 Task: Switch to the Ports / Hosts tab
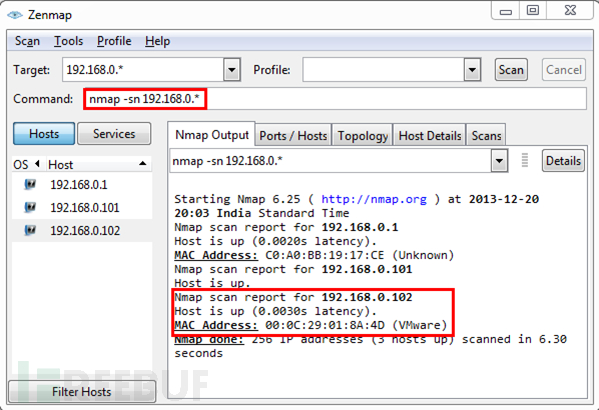coord(293,136)
